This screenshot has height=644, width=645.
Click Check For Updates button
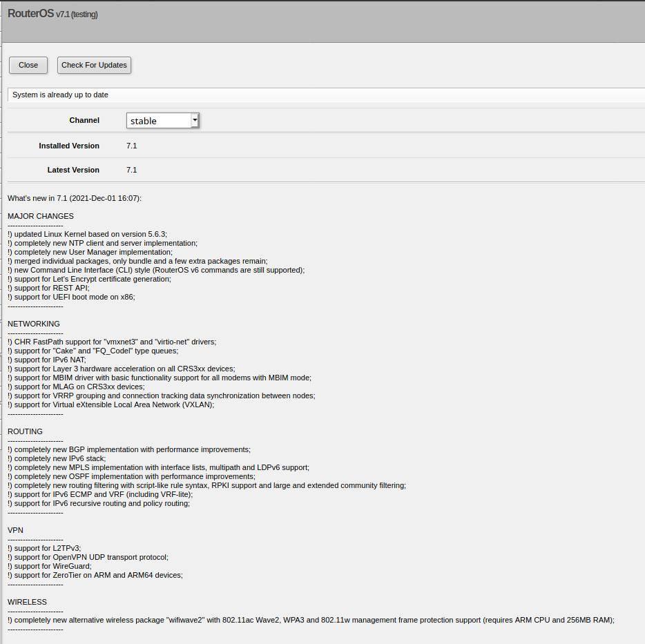coord(94,65)
